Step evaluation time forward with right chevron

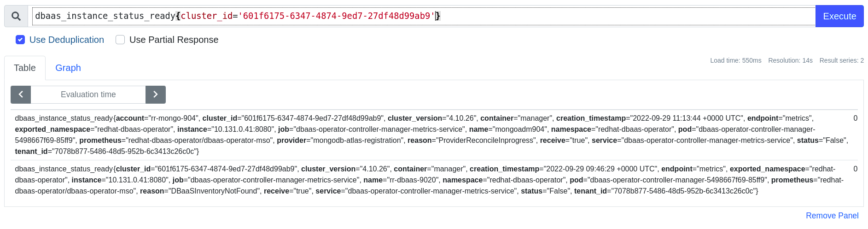pos(156,94)
